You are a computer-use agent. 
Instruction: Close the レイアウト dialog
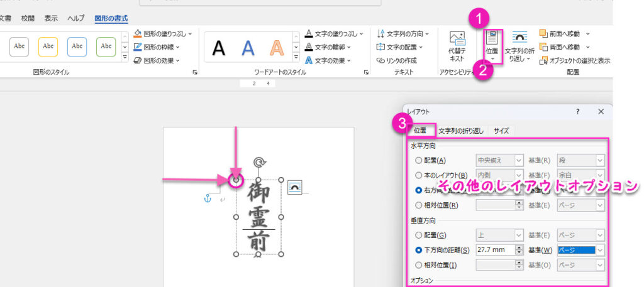[x=601, y=112]
